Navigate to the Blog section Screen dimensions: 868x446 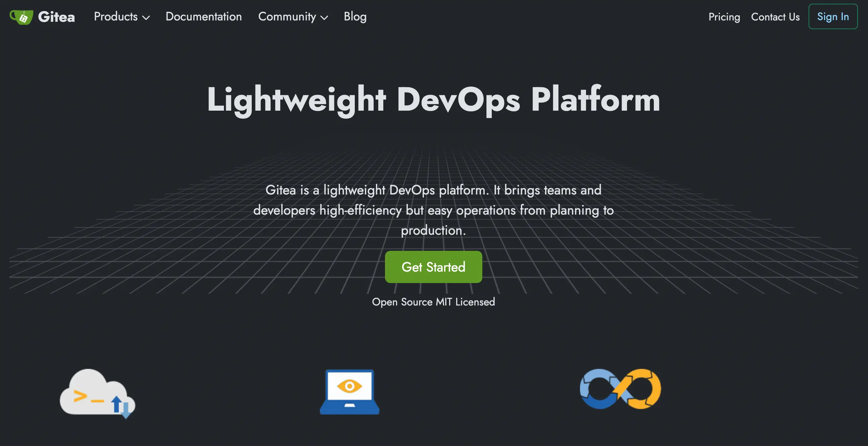(355, 16)
